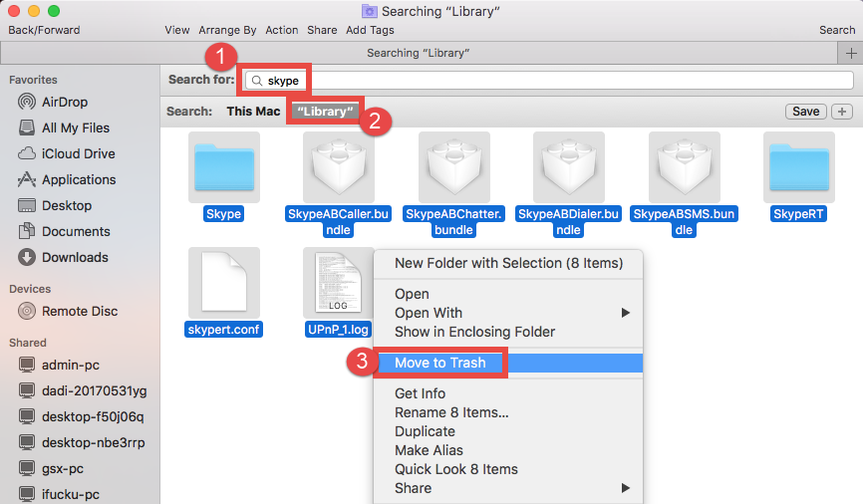Image resolution: width=863 pixels, height=504 pixels.
Task: Click Search in the toolbar
Action: 837,30
